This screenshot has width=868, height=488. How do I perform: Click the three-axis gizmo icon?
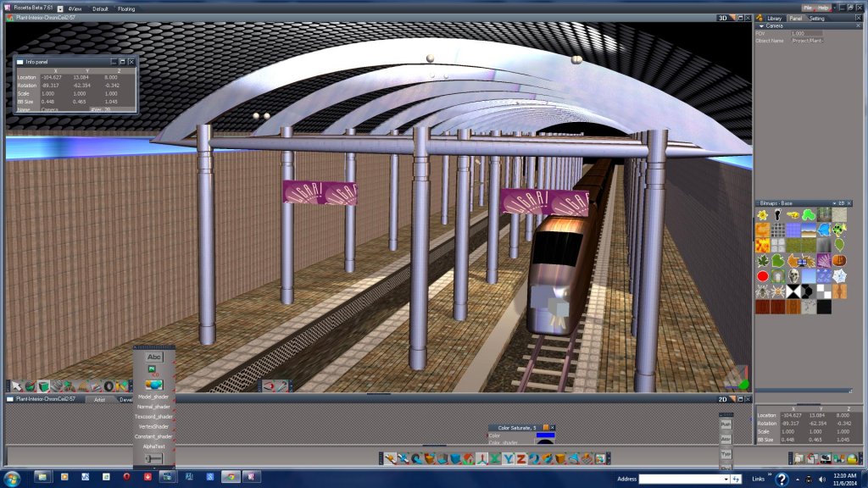tap(481, 458)
